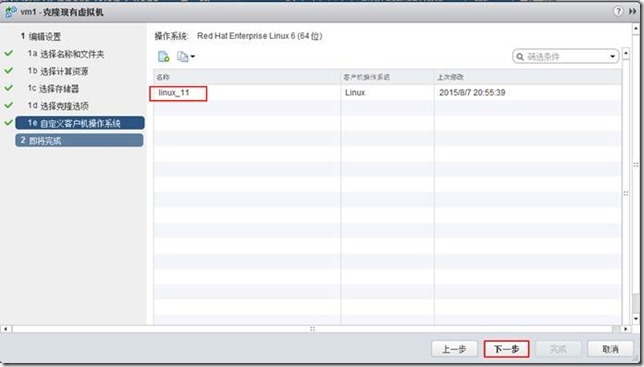Select the linux_11 specification row
This screenshot has height=367, width=644.
(x=387, y=93)
